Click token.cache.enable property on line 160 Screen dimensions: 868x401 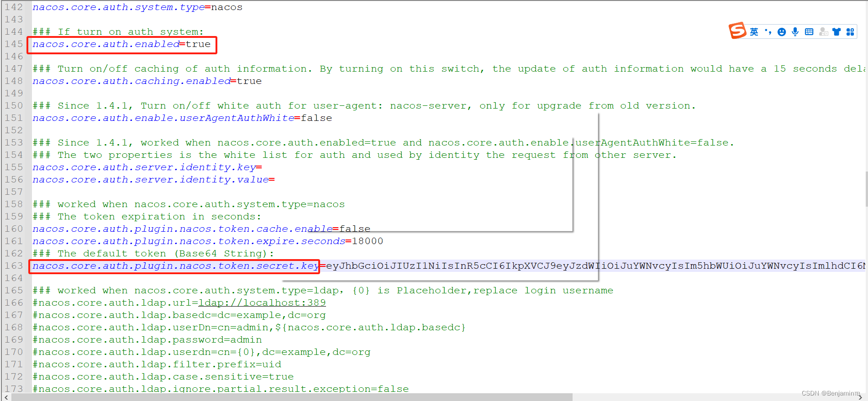(183, 229)
